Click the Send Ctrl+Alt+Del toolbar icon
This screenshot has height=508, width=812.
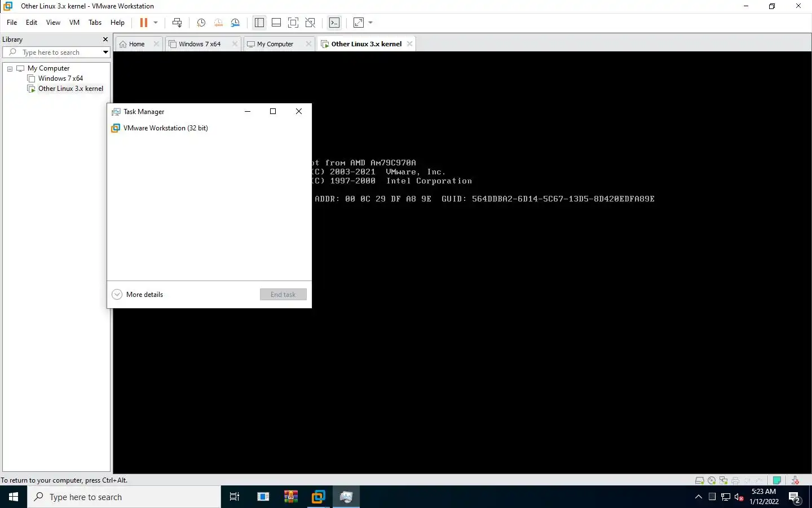coord(177,23)
